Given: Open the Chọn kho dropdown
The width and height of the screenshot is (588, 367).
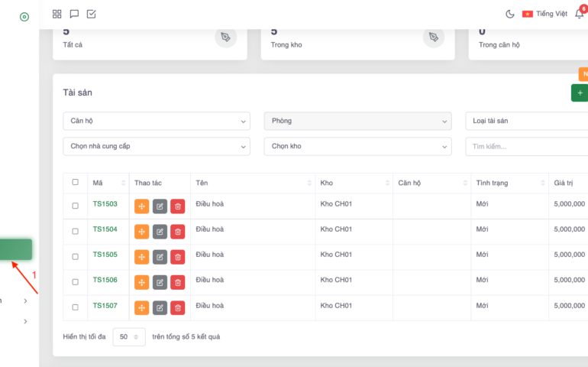Looking at the screenshot, I should tap(357, 146).
